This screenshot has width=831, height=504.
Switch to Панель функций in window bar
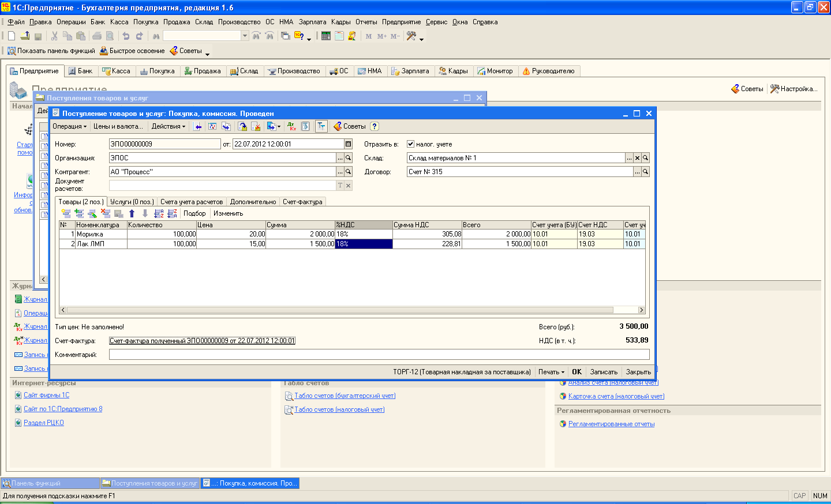click(x=50, y=483)
